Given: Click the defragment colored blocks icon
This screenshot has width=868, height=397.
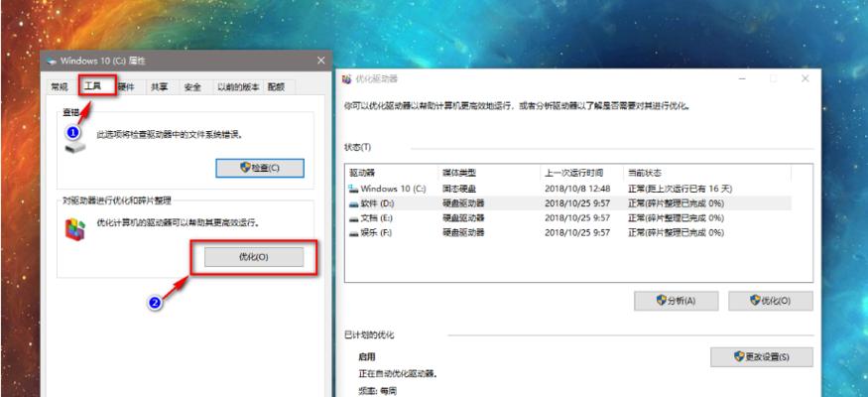Looking at the screenshot, I should pyautogui.click(x=75, y=228).
